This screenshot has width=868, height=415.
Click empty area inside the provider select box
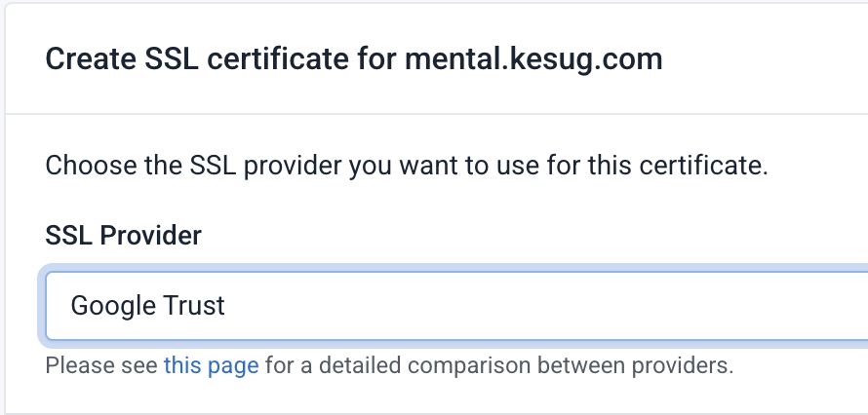click(585, 306)
